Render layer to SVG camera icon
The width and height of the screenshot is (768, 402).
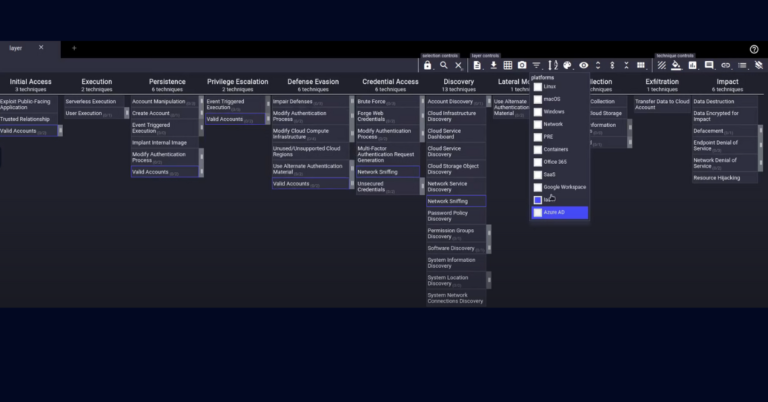522,65
